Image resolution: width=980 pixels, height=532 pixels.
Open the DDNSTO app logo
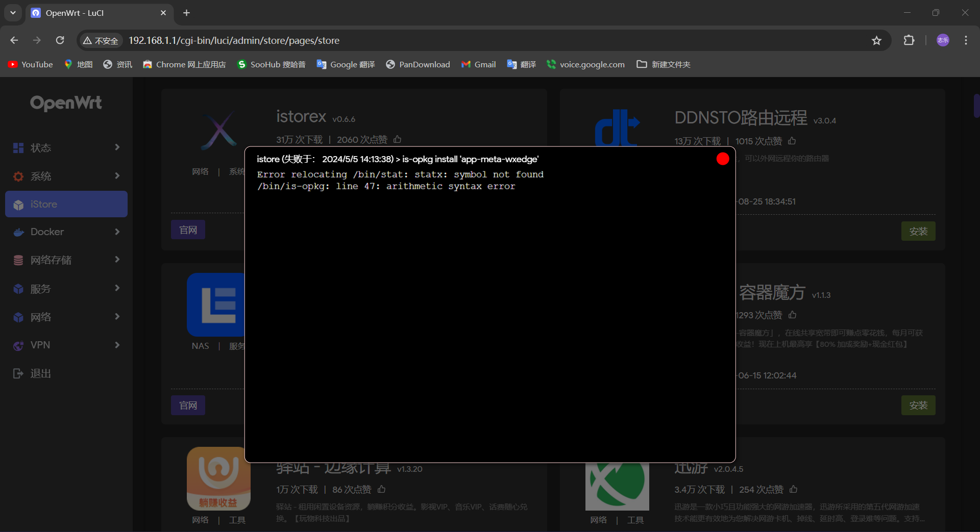click(x=617, y=128)
